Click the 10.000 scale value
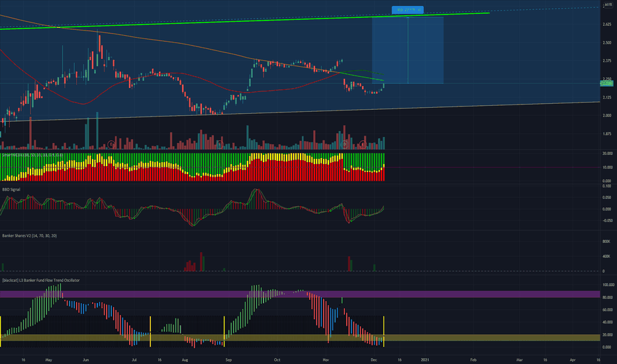Image resolution: width=617 pixels, height=364 pixels. [x=607, y=167]
